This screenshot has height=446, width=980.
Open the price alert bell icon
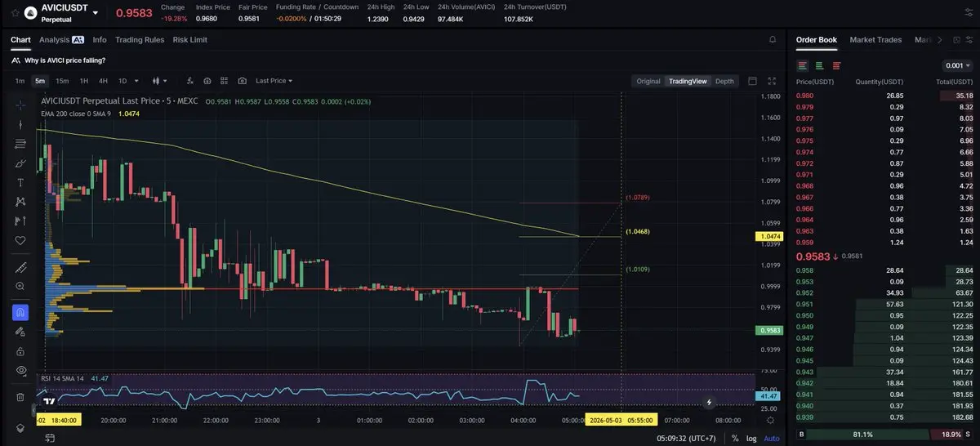(x=773, y=39)
